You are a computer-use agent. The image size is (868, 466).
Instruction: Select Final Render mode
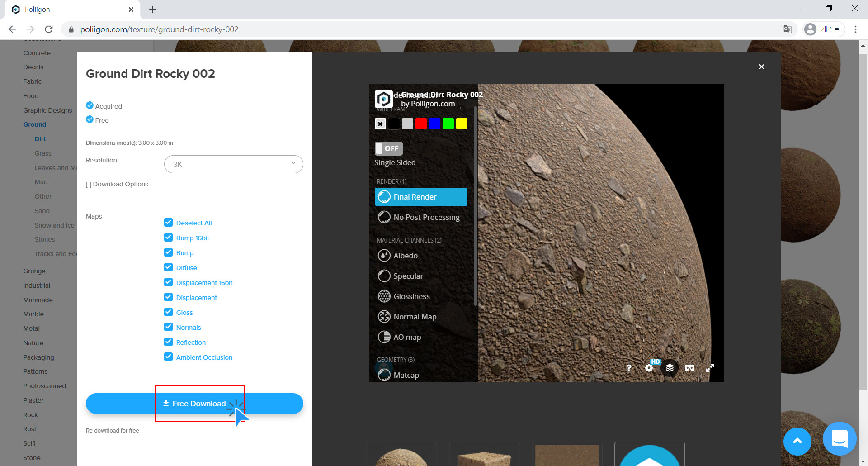point(421,197)
